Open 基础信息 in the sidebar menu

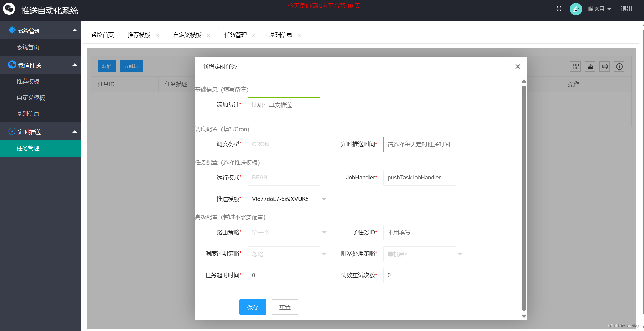[x=28, y=114]
